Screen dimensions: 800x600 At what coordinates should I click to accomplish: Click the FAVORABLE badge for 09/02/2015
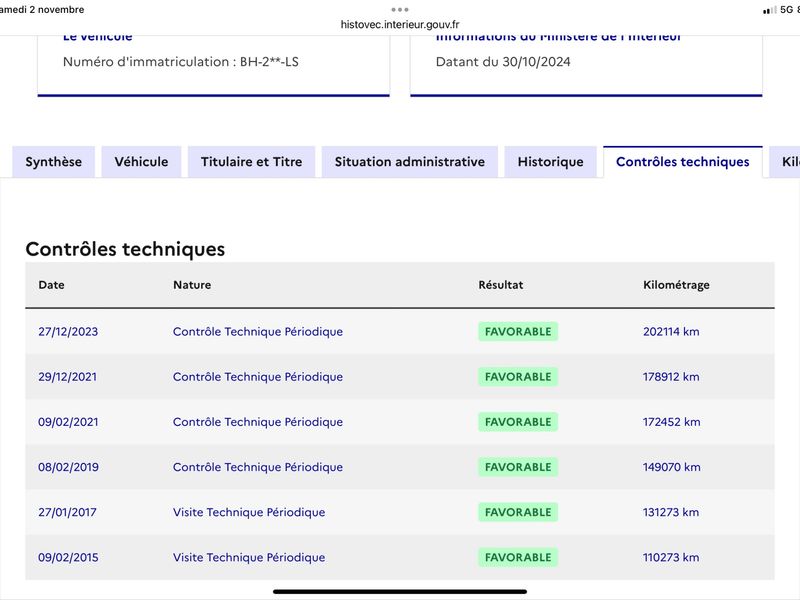518,557
